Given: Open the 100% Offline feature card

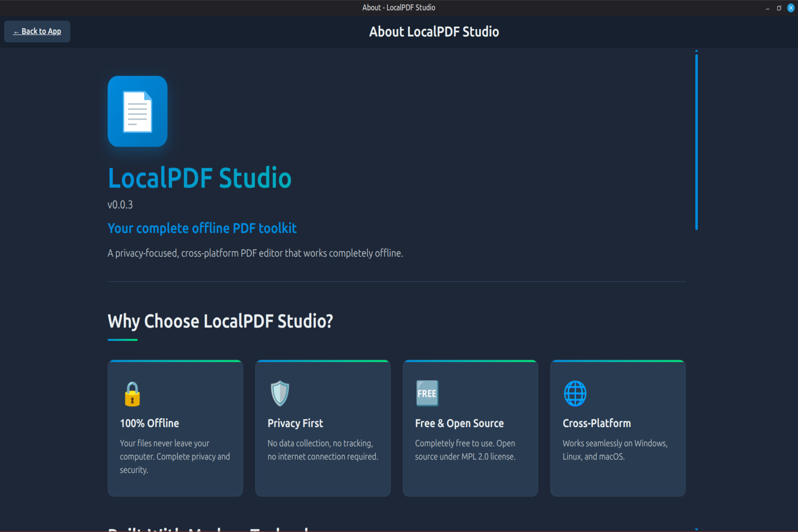Looking at the screenshot, I should coord(175,428).
